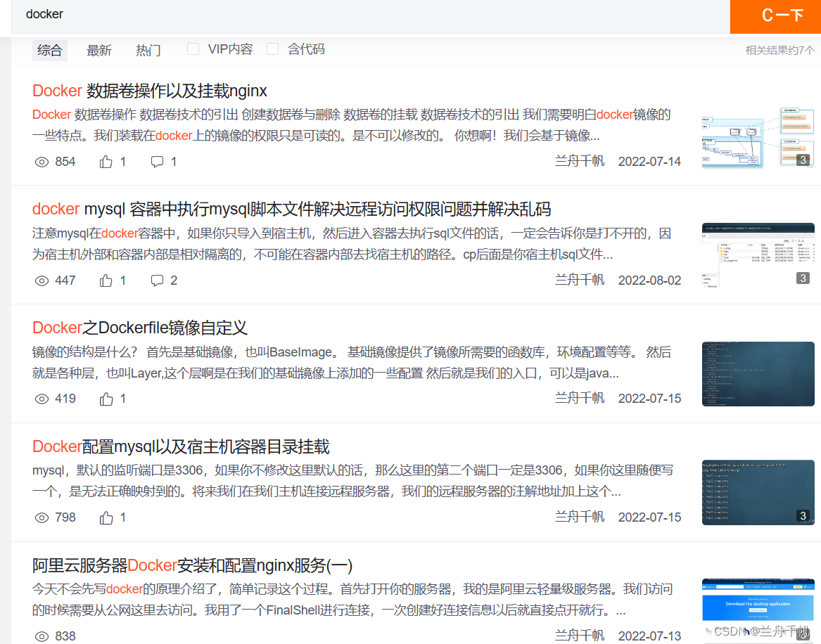
Task: Open comments icon on the mysql 容器 article
Action: (x=156, y=280)
